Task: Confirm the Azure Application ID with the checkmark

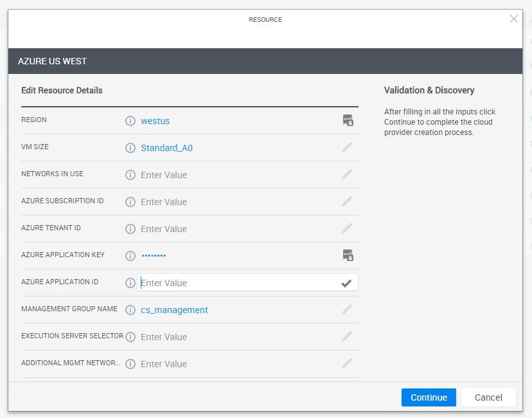Action: click(346, 282)
